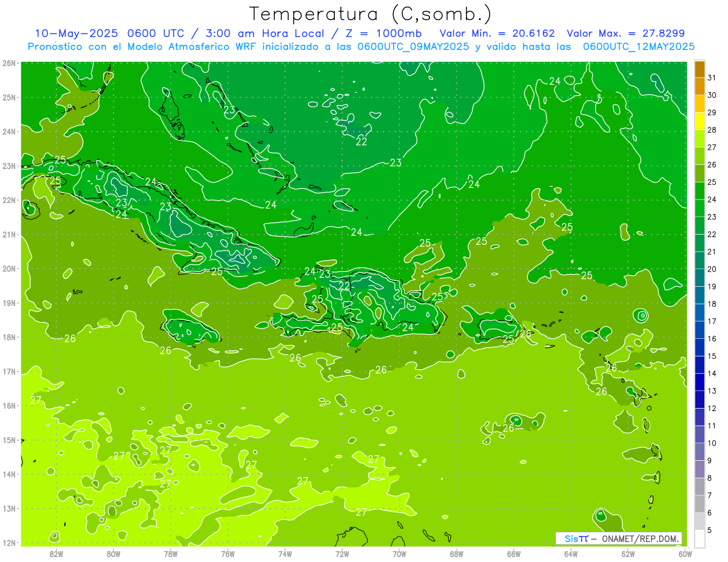Image resolution: width=728 pixels, height=562 pixels.
Task: Click the '15N' latitude axis label
Action: pos(8,440)
